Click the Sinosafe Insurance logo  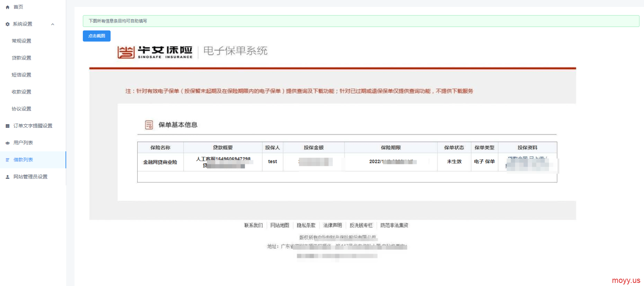pos(155,52)
